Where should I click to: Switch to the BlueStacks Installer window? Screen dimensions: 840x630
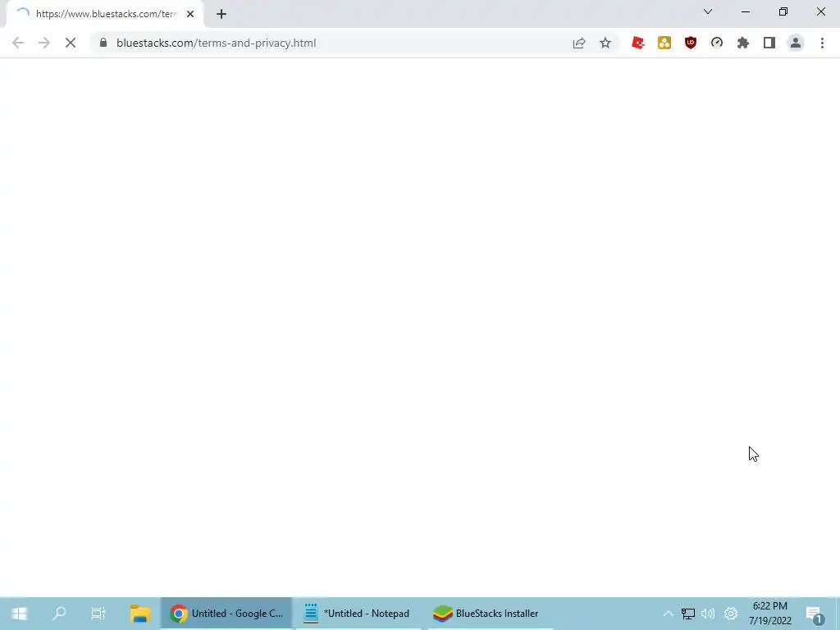(491, 614)
